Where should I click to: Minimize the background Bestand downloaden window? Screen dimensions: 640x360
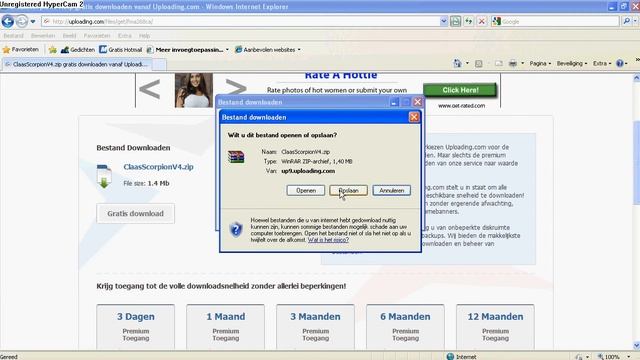point(394,102)
